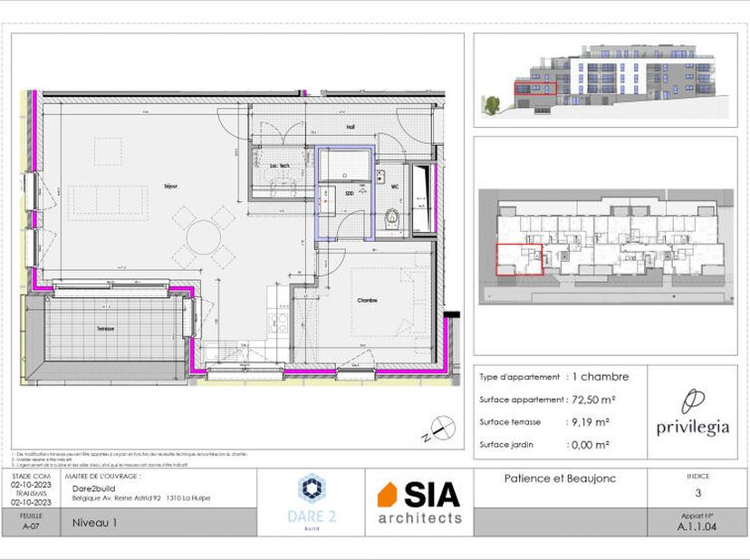Click the 'privilegia' wordmark
The height and width of the screenshot is (560, 750).
(693, 428)
